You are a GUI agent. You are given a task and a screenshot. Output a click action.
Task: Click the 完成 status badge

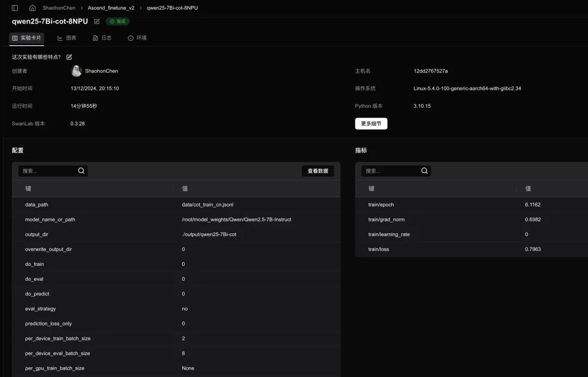[x=118, y=21]
